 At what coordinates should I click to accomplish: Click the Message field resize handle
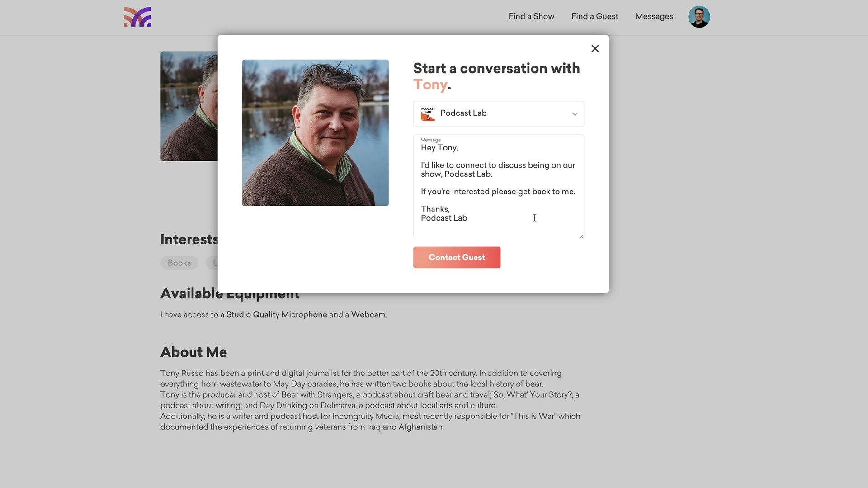581,236
